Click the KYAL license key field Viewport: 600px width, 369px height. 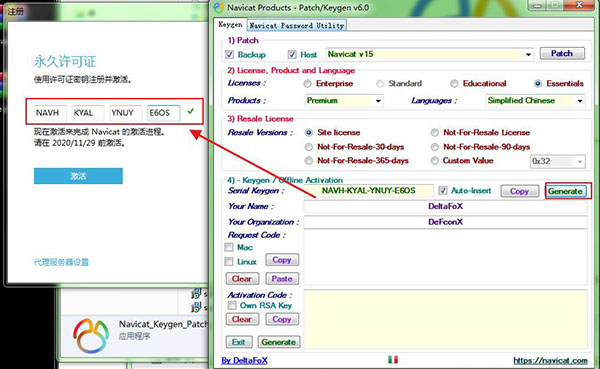click(x=88, y=113)
